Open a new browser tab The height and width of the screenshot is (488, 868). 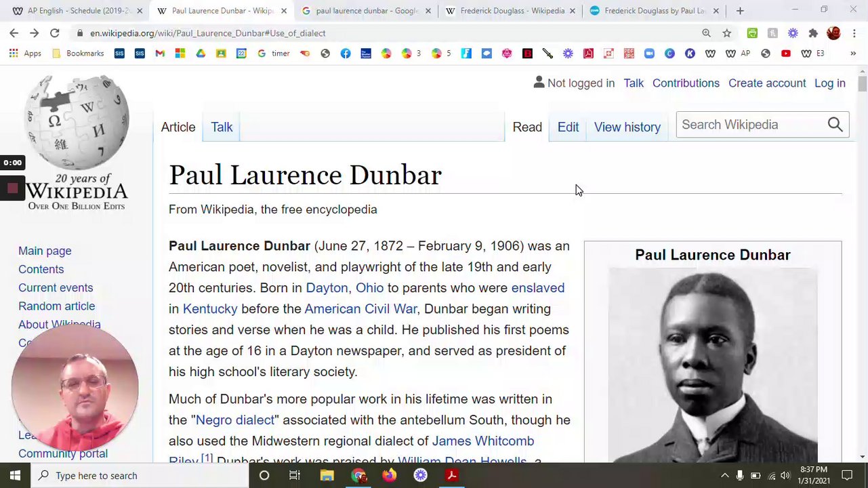[740, 11]
